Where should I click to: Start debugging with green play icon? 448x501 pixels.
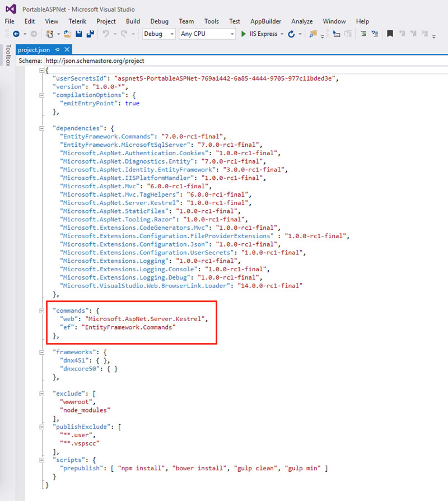(243, 34)
